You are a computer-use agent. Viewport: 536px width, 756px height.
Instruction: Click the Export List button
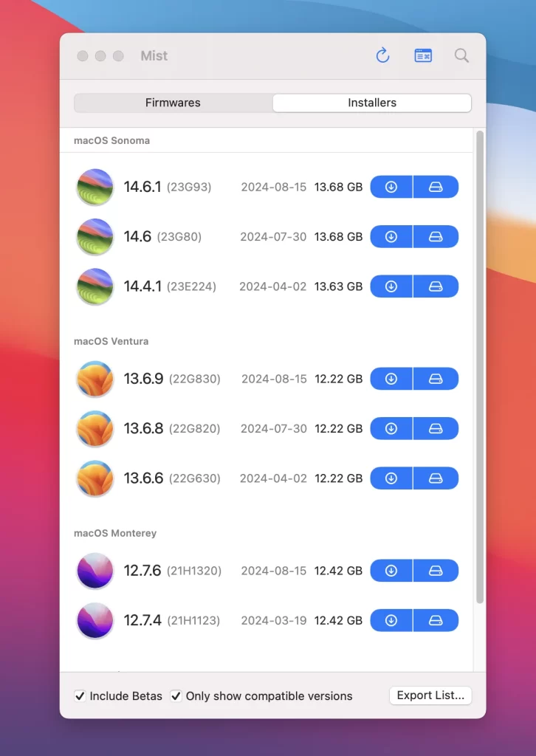tap(430, 695)
